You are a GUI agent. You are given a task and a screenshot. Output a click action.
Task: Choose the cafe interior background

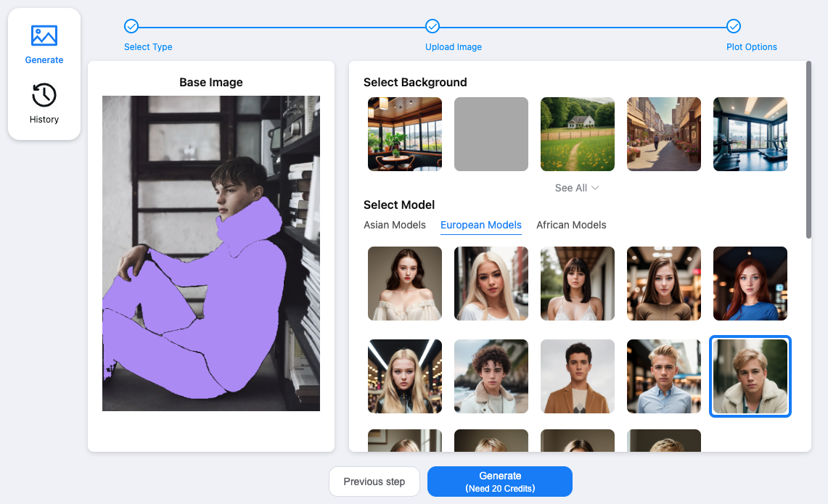pos(404,134)
